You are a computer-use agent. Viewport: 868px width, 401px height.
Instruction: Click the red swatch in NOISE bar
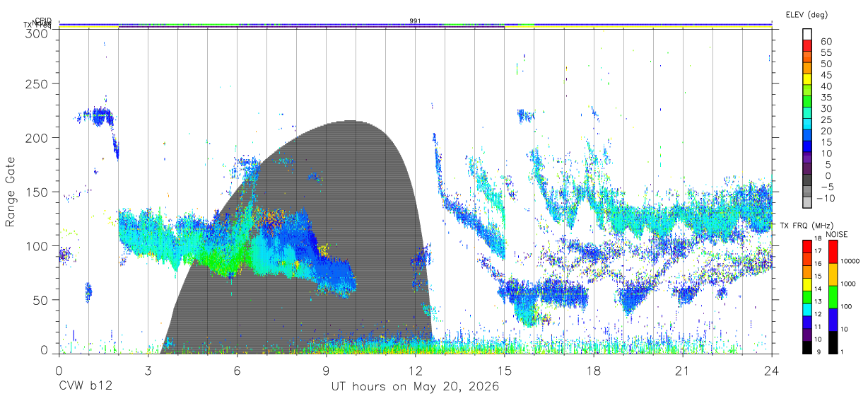pyautogui.click(x=833, y=251)
